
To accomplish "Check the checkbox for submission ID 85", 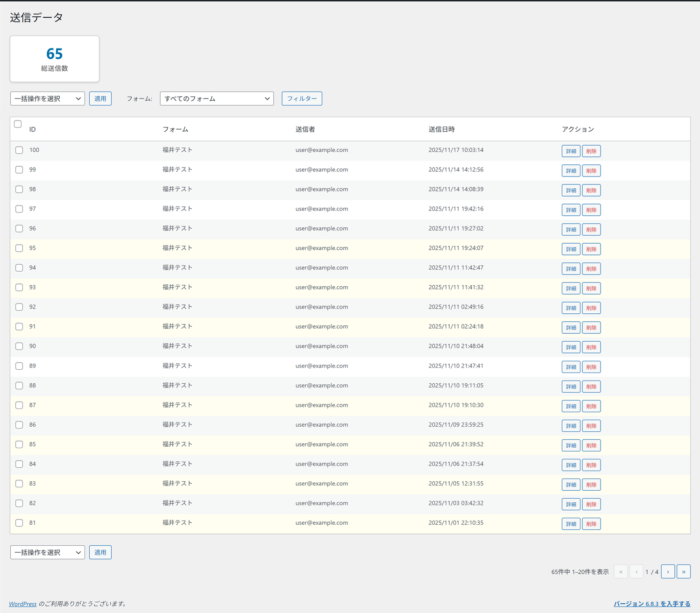I will (19, 444).
